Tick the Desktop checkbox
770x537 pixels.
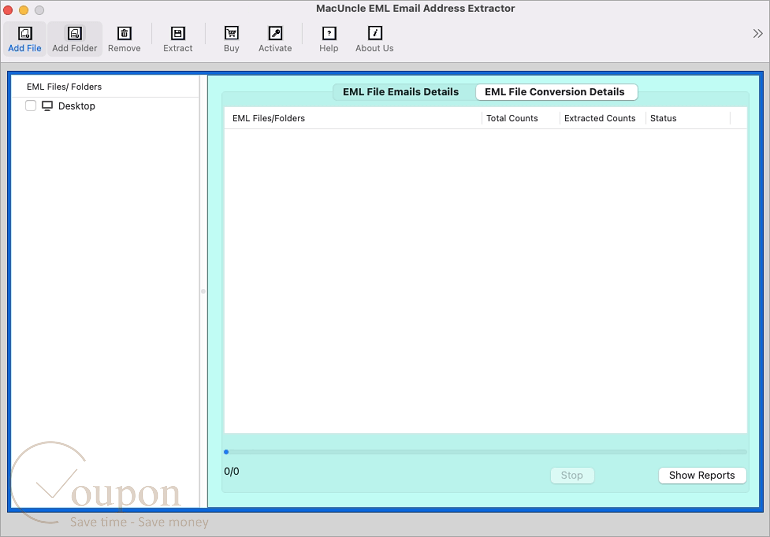click(30, 106)
